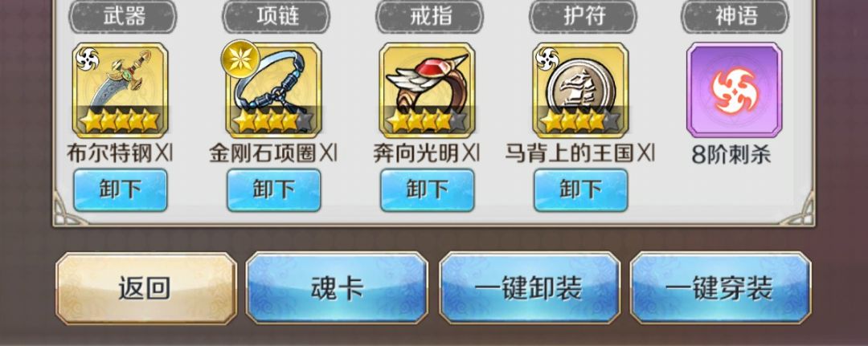Select the 项链 slot label
Screen dimensions: 868x346
(x=276, y=17)
